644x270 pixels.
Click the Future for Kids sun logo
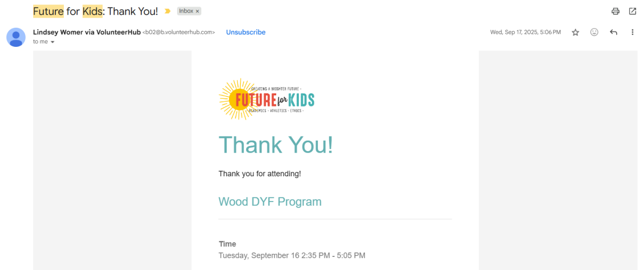click(266, 99)
